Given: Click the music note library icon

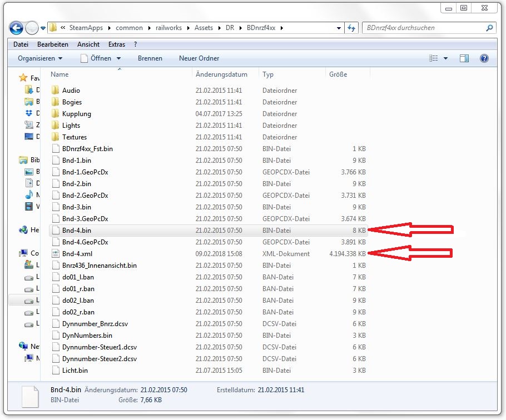Looking at the screenshot, I should (x=29, y=194).
